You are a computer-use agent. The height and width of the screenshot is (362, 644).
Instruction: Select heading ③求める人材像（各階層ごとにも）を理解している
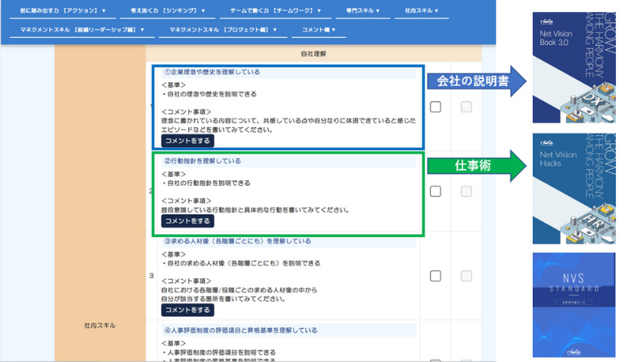tap(237, 241)
